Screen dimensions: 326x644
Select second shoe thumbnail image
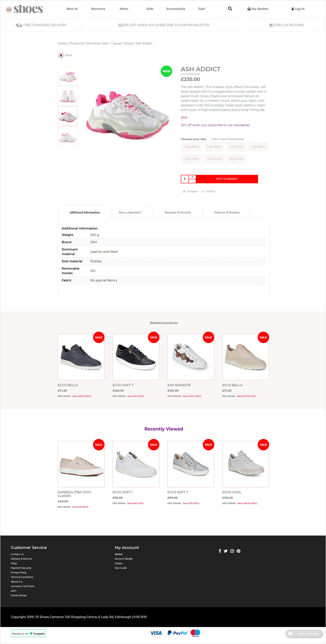tap(68, 96)
